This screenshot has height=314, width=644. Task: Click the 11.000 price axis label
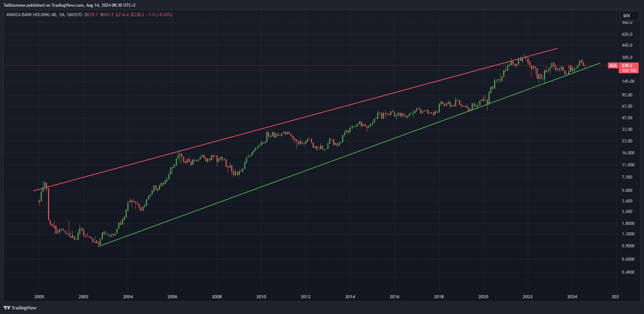click(628, 165)
